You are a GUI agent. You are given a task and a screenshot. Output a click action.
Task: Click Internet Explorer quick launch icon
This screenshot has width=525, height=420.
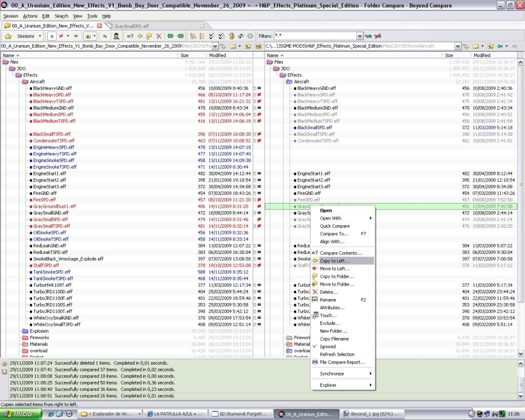[x=51, y=414]
